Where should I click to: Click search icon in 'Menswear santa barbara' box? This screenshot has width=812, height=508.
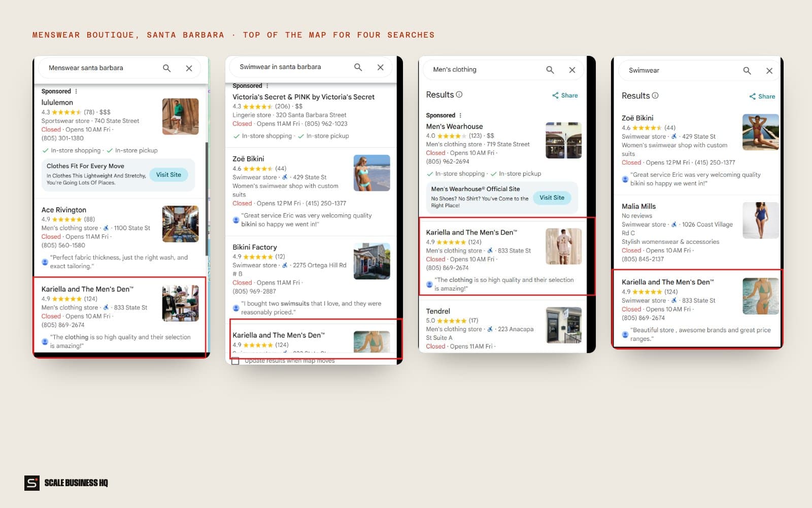click(166, 68)
